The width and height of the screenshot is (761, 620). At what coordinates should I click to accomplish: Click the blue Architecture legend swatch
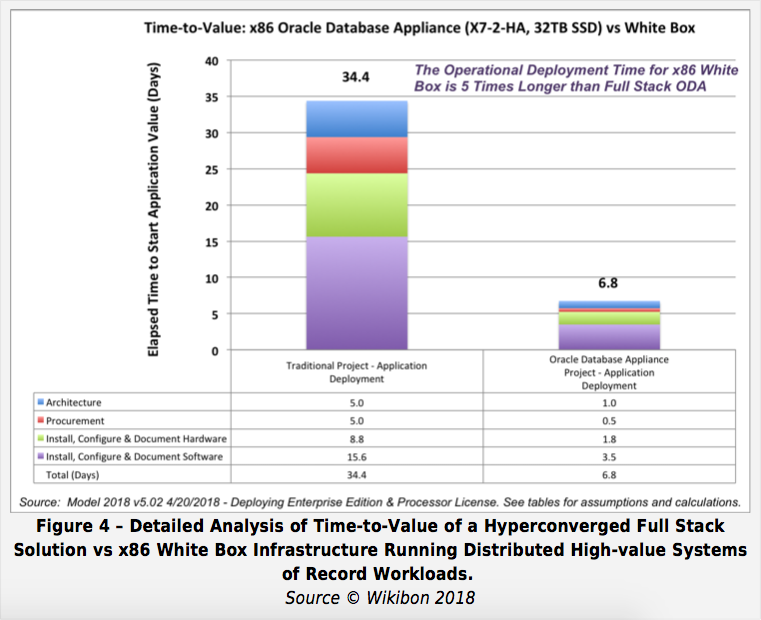(41, 402)
